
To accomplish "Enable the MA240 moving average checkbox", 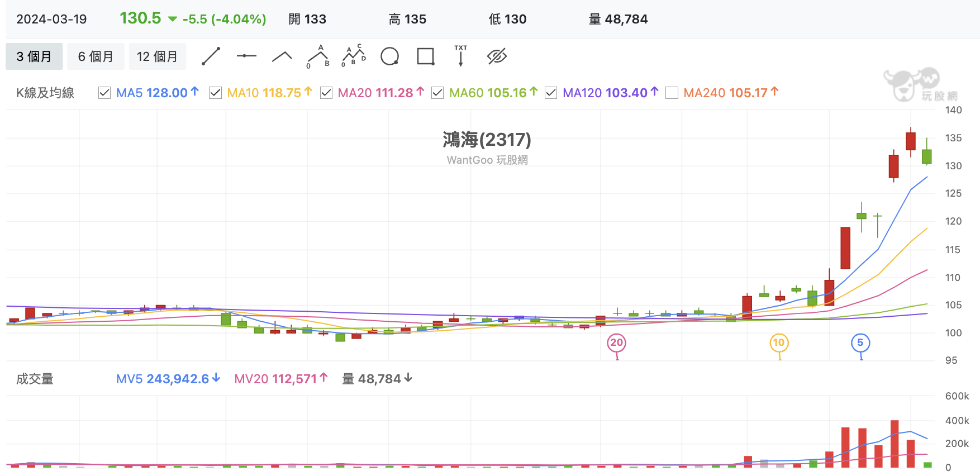I will [x=672, y=93].
